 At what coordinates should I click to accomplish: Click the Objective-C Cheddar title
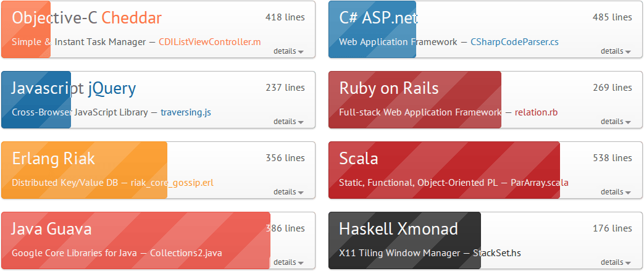point(86,17)
